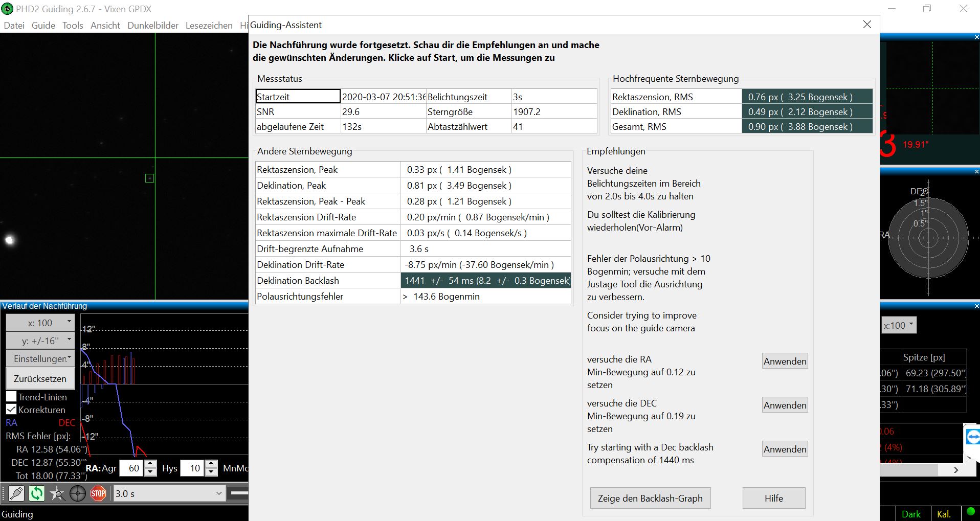Click the Startzeit cell in Messstatus table

tap(298, 97)
